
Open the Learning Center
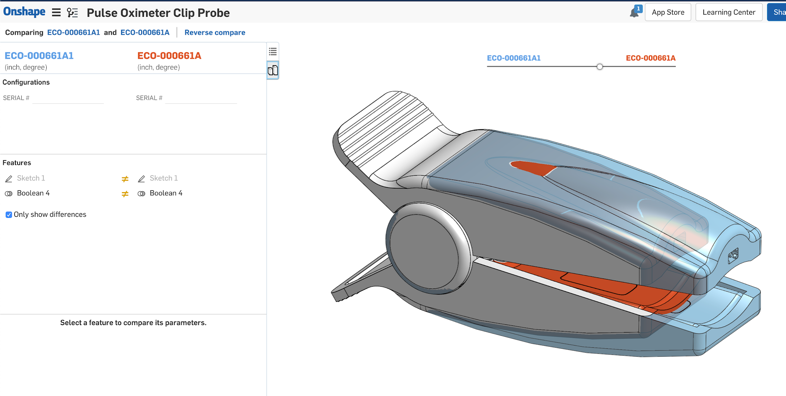pyautogui.click(x=729, y=12)
